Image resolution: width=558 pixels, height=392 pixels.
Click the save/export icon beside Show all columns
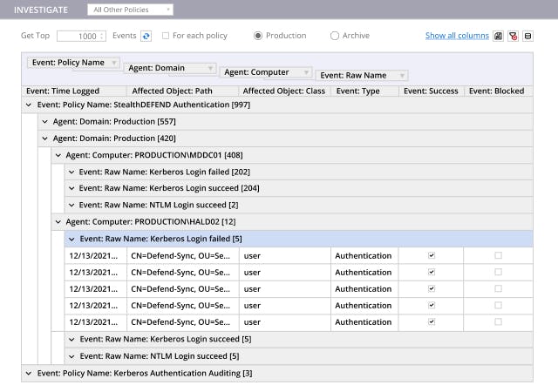tap(498, 36)
